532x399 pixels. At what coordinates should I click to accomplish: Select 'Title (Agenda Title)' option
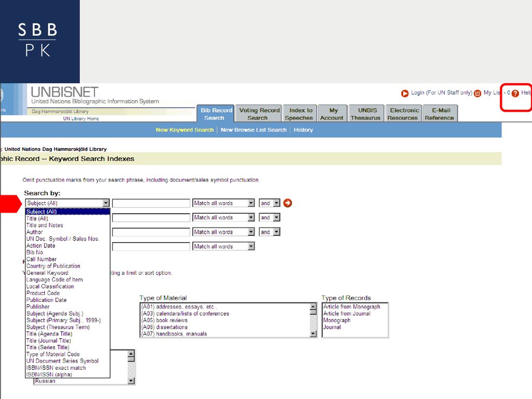(68, 334)
